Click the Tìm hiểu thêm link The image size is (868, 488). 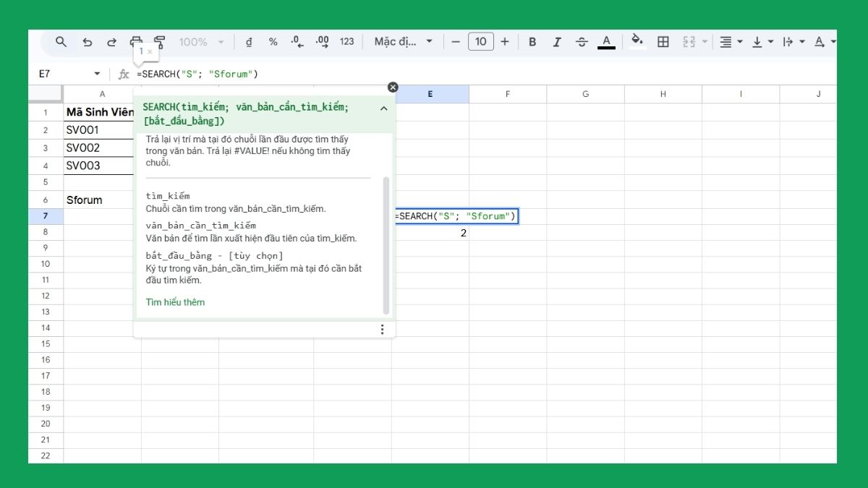tap(174, 301)
